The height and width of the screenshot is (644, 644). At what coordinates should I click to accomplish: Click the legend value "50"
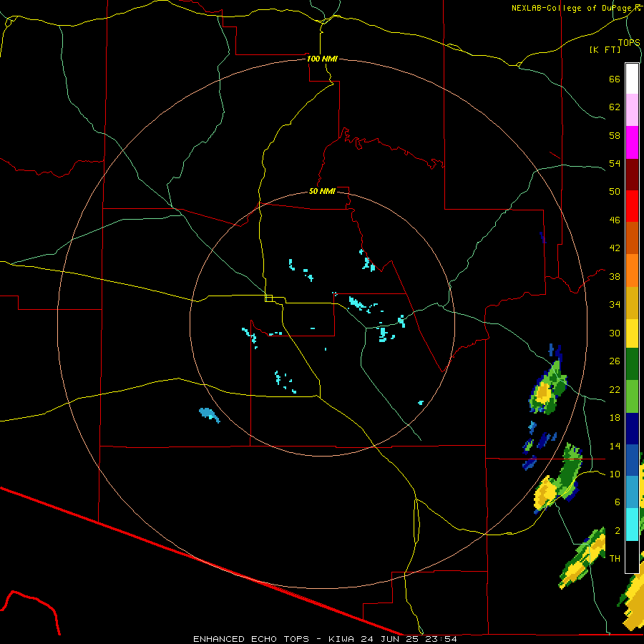(x=615, y=192)
